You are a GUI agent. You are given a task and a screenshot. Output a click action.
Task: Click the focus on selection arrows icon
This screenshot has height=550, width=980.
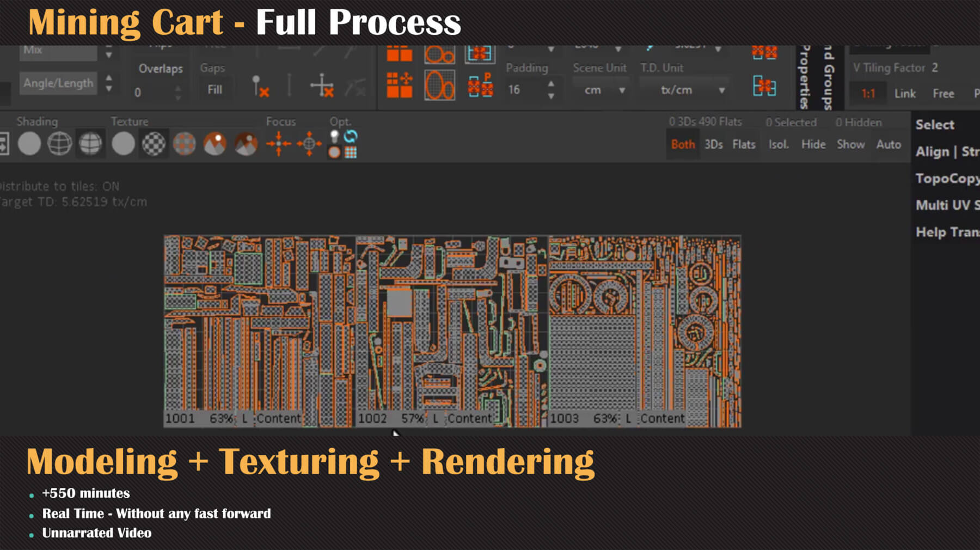coord(278,144)
